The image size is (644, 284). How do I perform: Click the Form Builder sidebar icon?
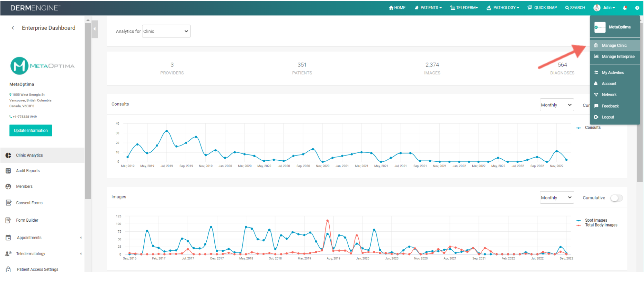coord(8,220)
